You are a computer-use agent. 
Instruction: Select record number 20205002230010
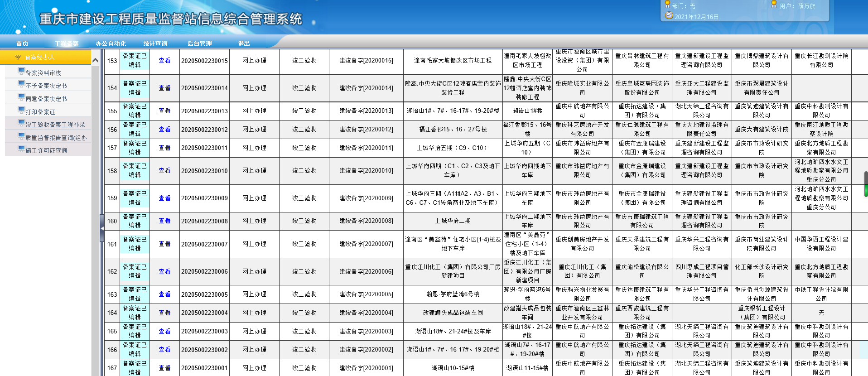[204, 170]
